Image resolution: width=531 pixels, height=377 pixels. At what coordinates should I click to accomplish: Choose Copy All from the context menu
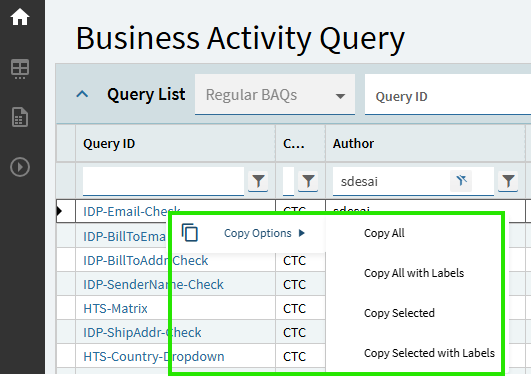[x=384, y=233]
